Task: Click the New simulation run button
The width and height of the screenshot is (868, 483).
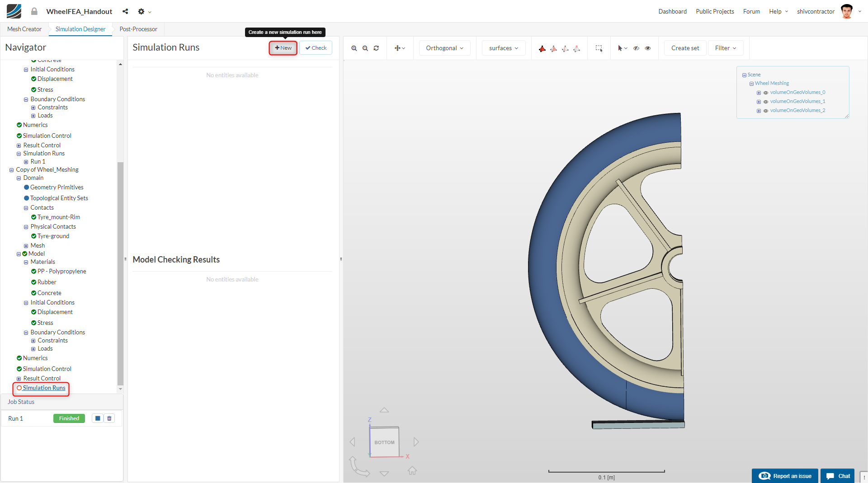Action: point(283,48)
